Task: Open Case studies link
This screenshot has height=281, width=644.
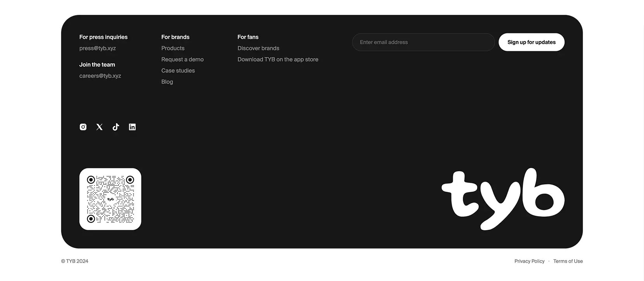Action: click(x=178, y=71)
